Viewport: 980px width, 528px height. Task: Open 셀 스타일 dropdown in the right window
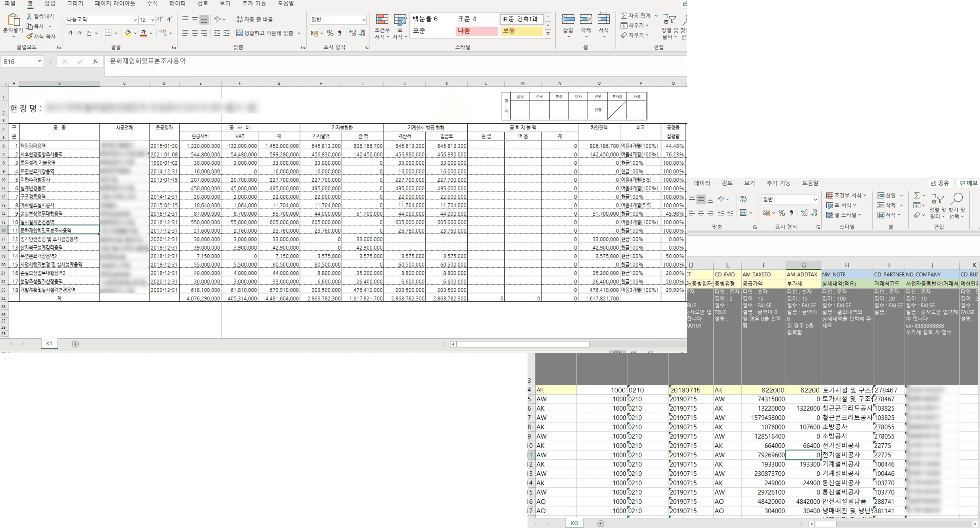(843, 215)
